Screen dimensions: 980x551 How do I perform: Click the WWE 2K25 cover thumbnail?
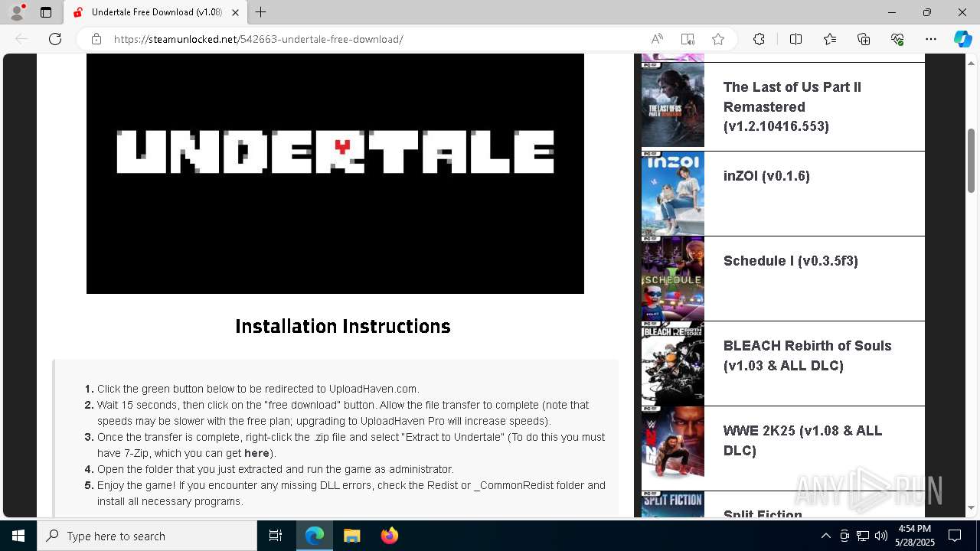click(x=673, y=448)
